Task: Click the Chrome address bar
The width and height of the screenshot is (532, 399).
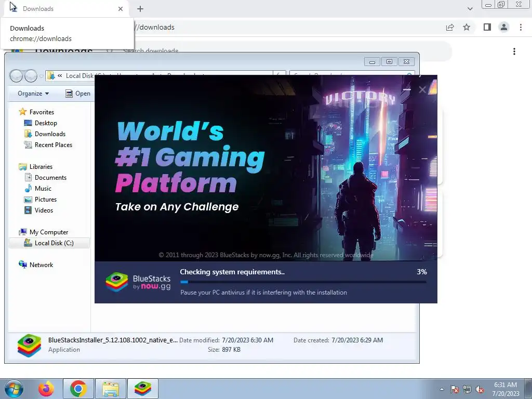Action: click(x=288, y=27)
